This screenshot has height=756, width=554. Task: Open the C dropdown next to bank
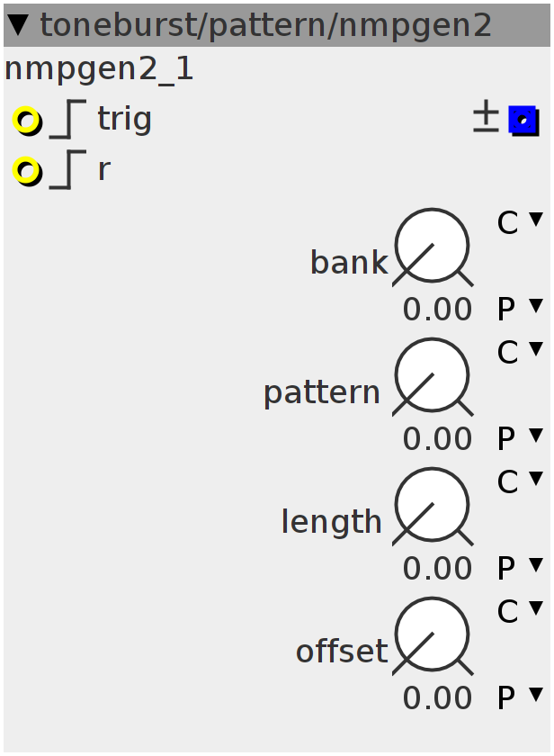tap(520, 223)
